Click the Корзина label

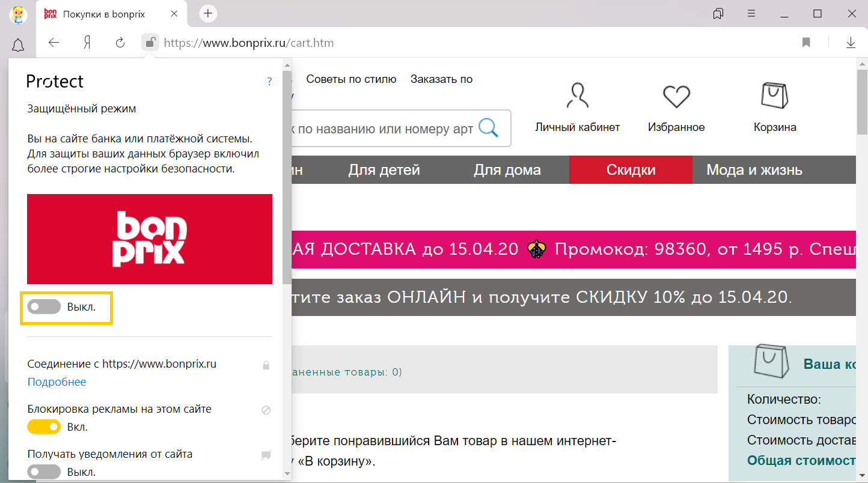point(775,127)
